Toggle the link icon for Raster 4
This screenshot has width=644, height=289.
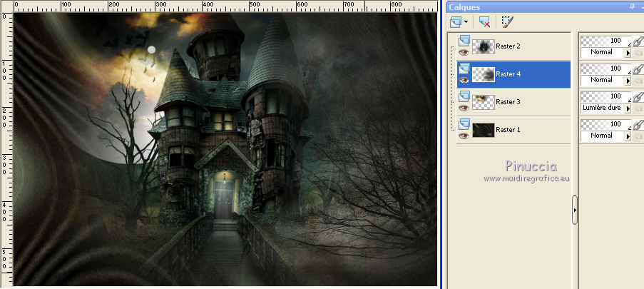[x=638, y=69]
